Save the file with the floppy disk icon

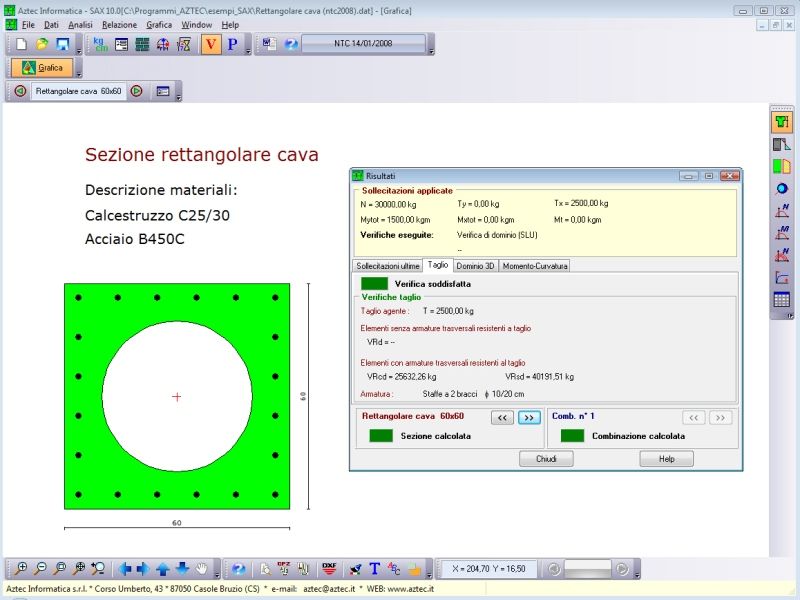62,44
